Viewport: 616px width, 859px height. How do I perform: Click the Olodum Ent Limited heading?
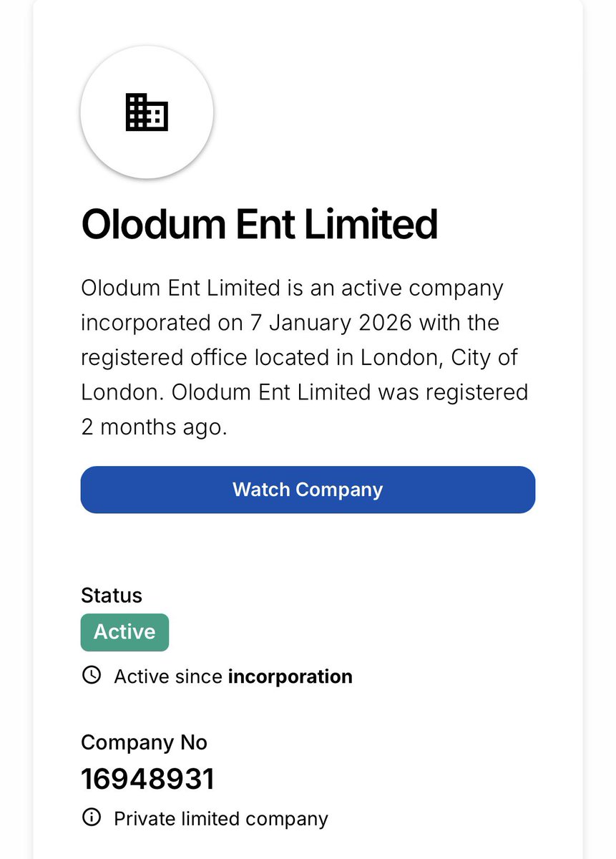point(259,225)
